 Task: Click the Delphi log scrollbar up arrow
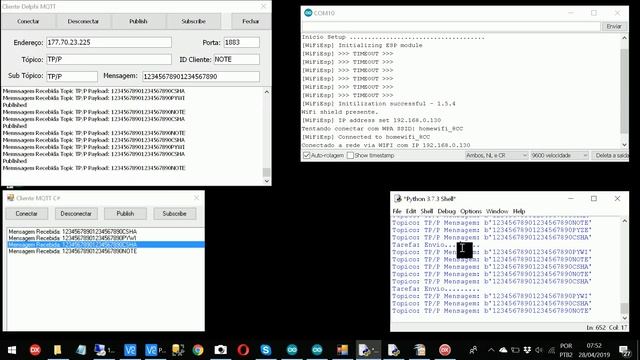[267, 92]
